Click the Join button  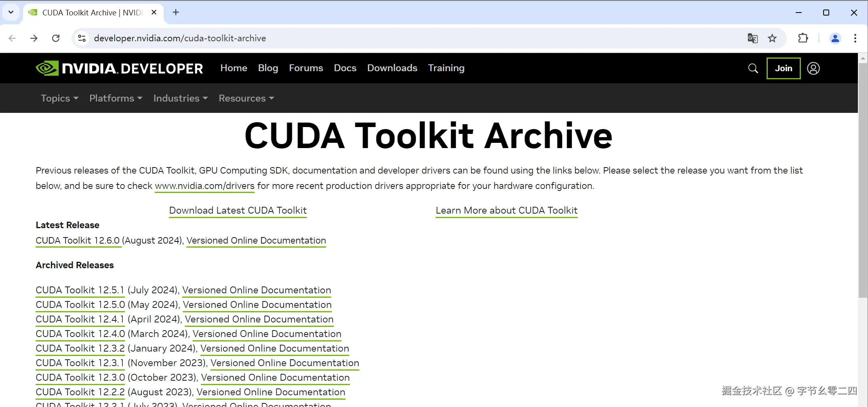pos(784,68)
